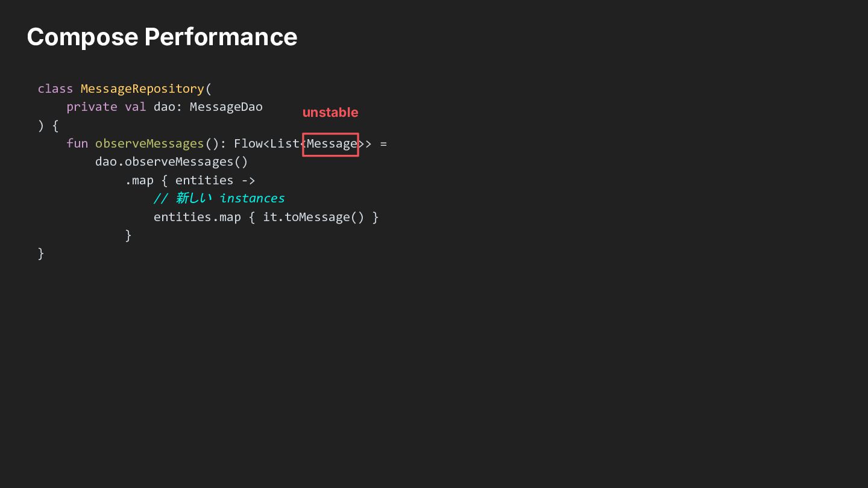868x488 pixels.
Task: Click the observeMessages function declaration name
Action: point(149,143)
